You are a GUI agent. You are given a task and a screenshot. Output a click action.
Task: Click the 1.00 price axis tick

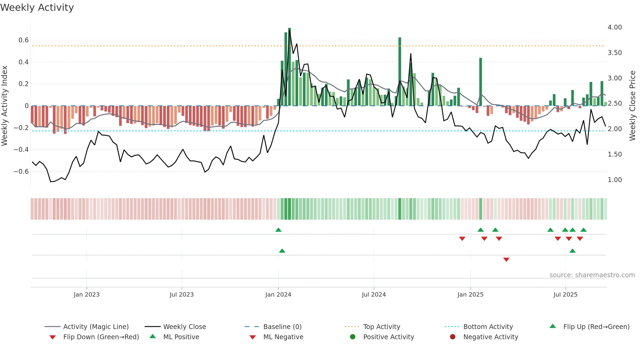pos(615,180)
